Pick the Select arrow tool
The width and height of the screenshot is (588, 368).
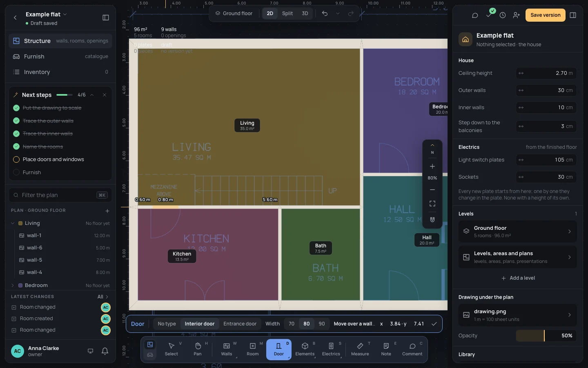pos(171,350)
